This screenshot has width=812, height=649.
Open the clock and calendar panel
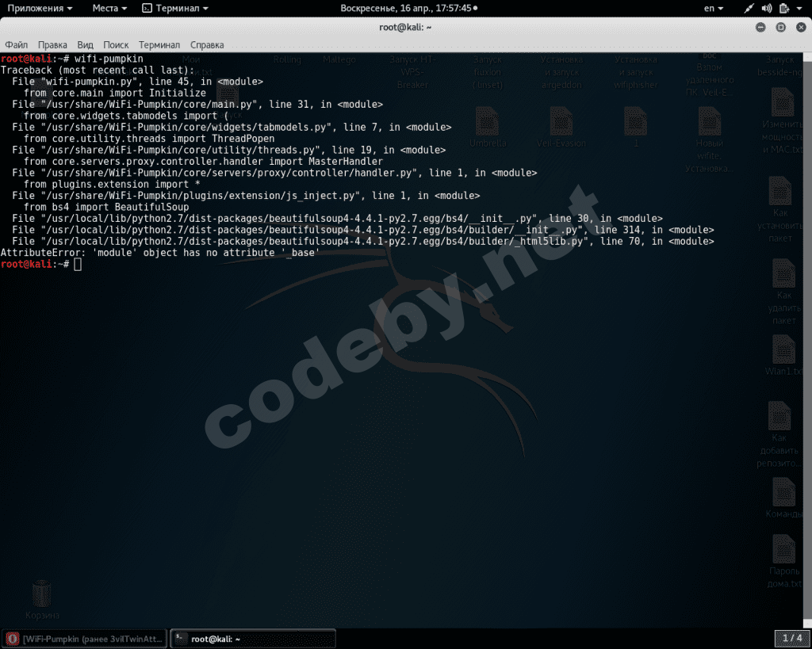[x=408, y=8]
